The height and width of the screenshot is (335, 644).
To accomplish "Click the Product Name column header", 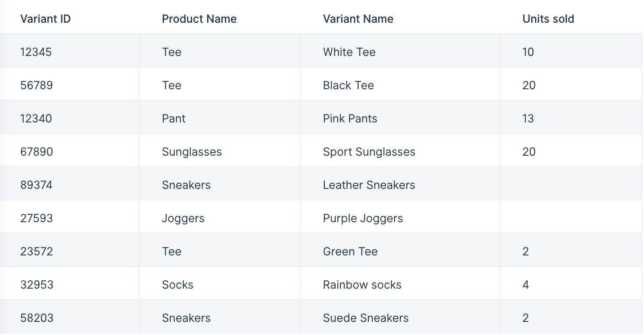I will 199,19.
